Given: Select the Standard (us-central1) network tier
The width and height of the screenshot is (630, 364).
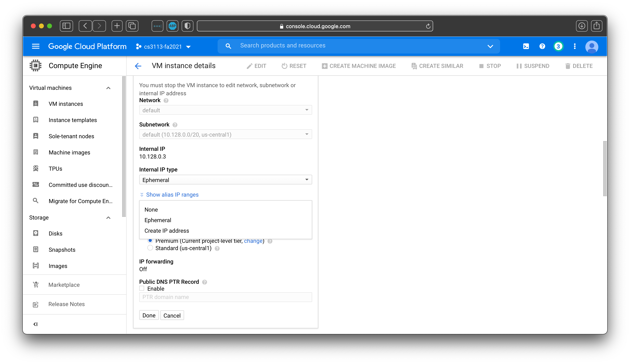Looking at the screenshot, I should point(150,248).
